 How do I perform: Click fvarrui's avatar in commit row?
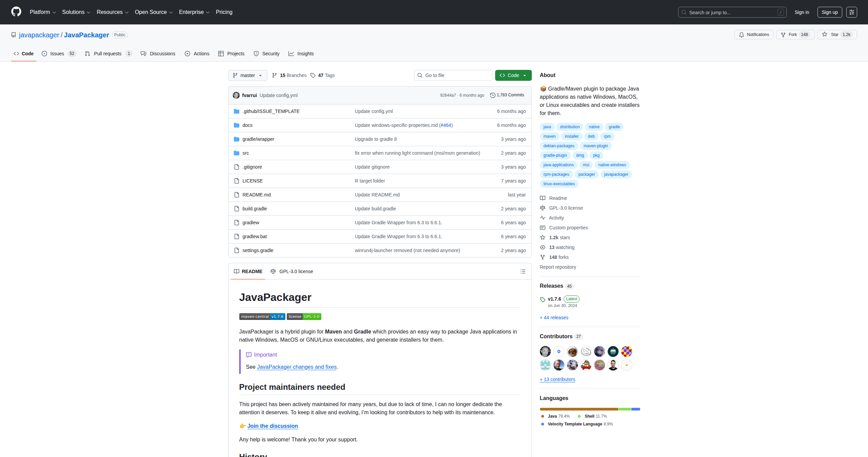236,95
